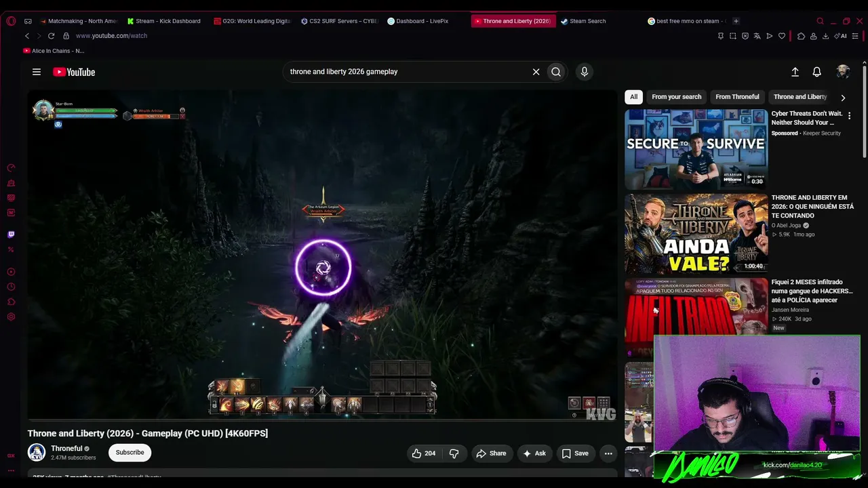This screenshot has height=488, width=868.
Task: Switch to Stream - Kick Dashboard tab
Action: [164, 21]
